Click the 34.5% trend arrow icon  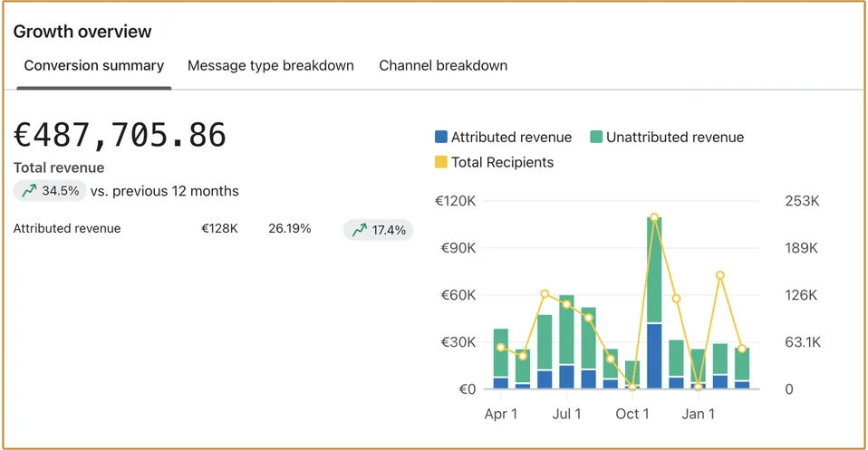[29, 191]
